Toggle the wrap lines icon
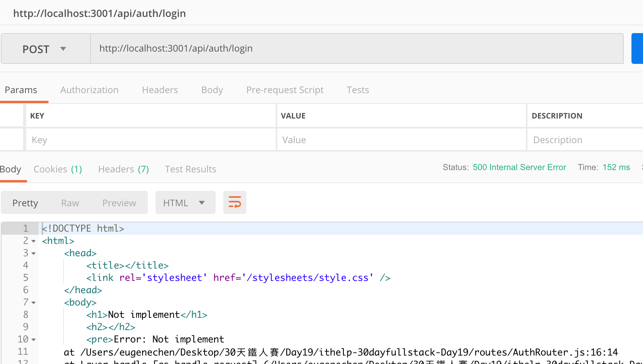This screenshot has width=643, height=364. pos(234,202)
